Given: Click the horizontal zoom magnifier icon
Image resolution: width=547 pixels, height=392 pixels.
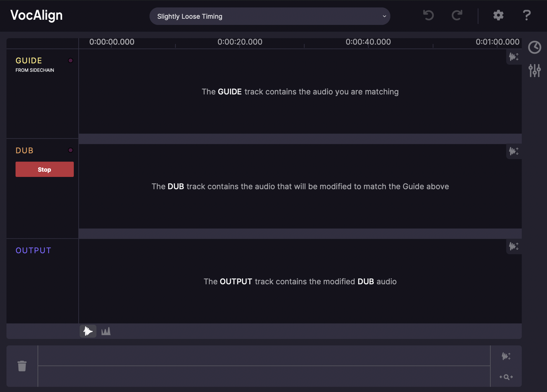Looking at the screenshot, I should tap(506, 377).
